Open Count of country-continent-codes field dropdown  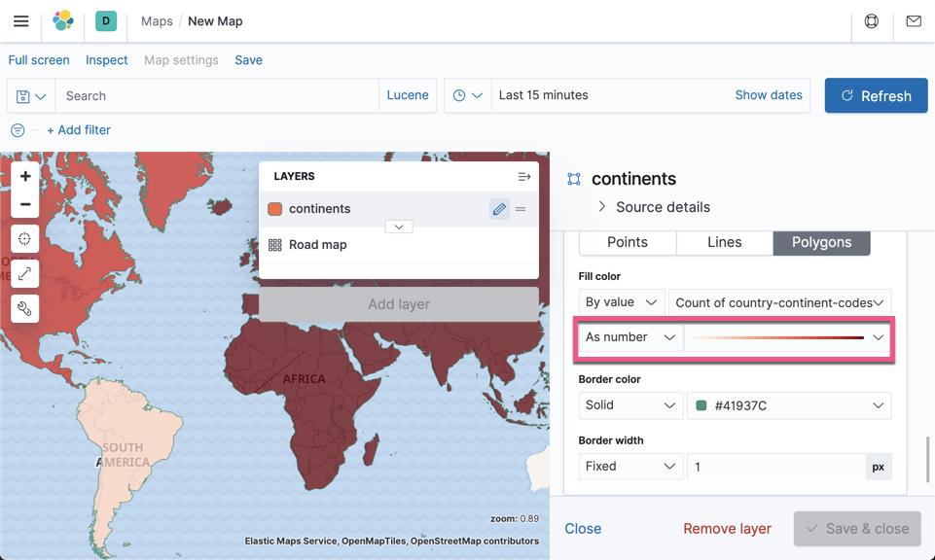click(x=780, y=302)
